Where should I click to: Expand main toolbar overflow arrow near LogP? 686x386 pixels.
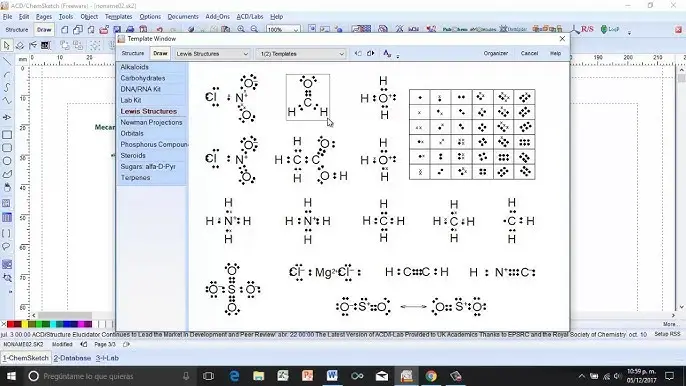point(629,32)
